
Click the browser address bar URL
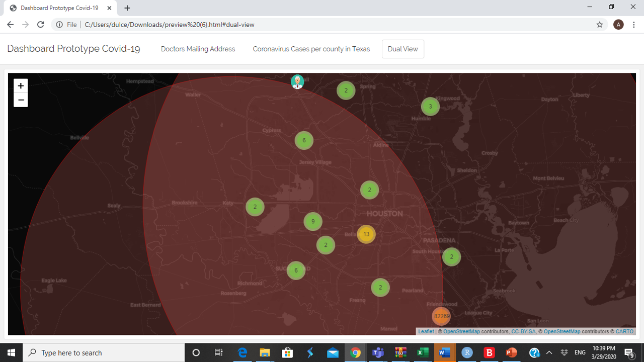pyautogui.click(x=170, y=25)
